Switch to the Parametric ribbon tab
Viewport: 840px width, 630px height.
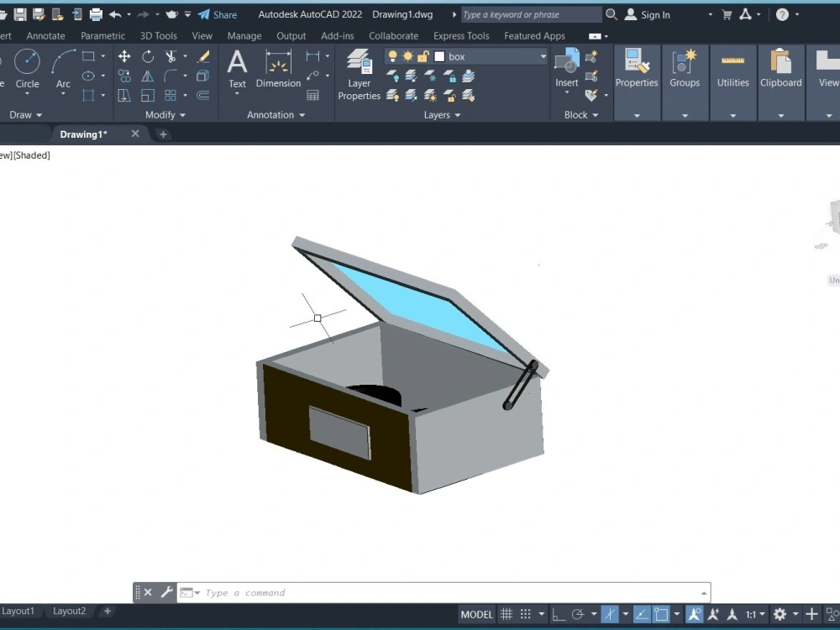point(102,35)
